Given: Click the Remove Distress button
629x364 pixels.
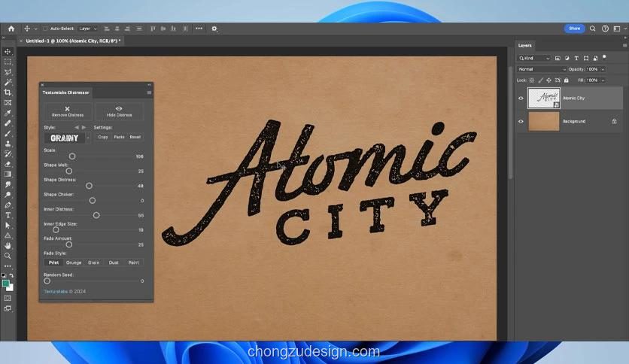Looking at the screenshot, I should 68,111.
